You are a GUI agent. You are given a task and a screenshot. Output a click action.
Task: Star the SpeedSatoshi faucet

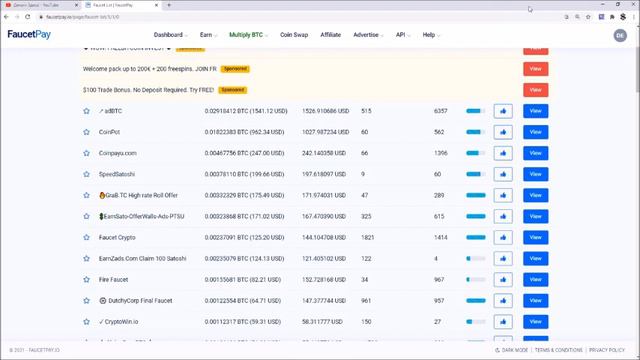coord(86,174)
